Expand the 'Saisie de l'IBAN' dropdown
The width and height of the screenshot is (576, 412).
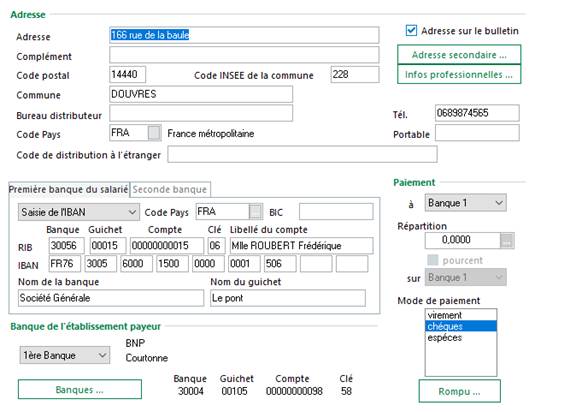coord(79,212)
